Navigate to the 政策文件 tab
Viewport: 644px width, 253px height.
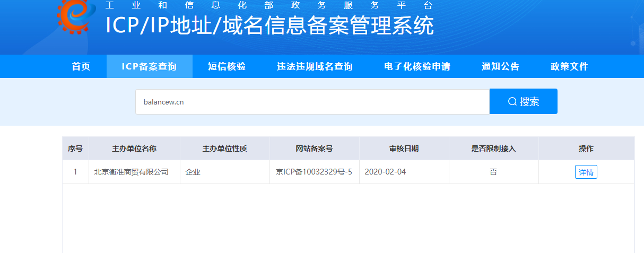pos(569,67)
